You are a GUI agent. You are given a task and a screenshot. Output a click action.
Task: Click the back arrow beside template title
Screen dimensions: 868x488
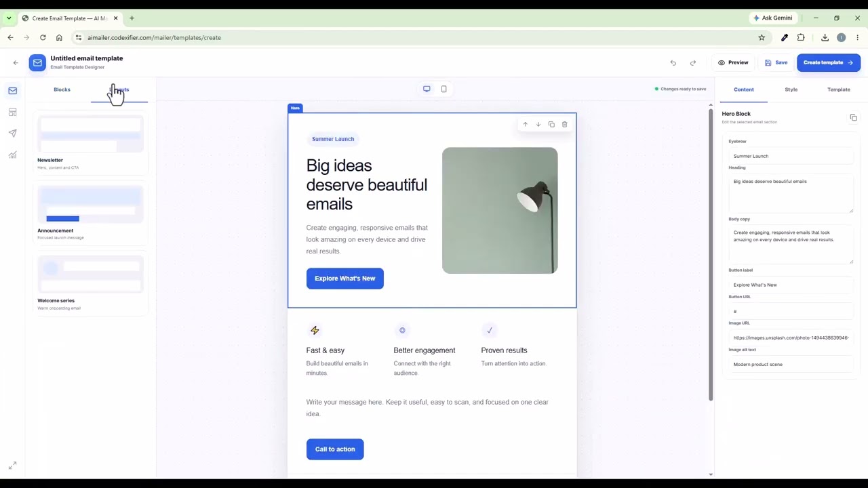coord(16,62)
